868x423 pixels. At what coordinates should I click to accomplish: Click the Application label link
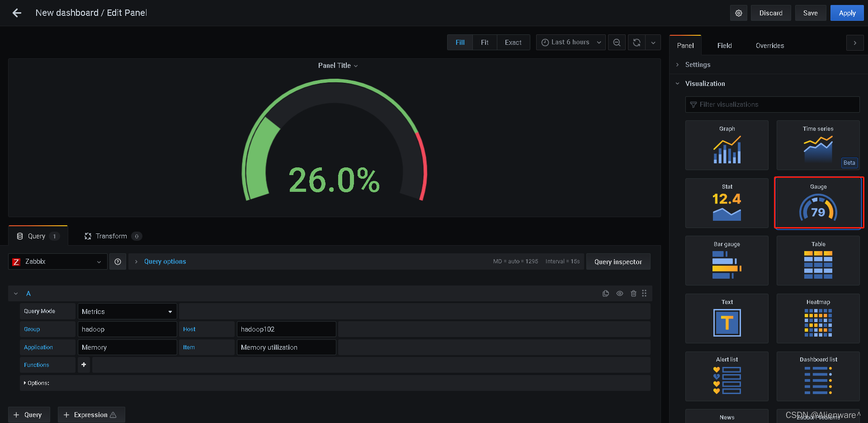pos(38,347)
